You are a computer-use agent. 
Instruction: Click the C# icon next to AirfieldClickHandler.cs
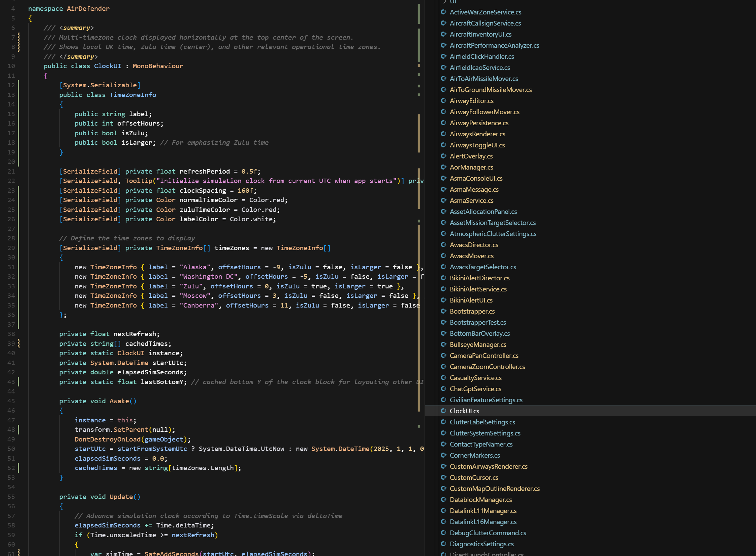(444, 56)
